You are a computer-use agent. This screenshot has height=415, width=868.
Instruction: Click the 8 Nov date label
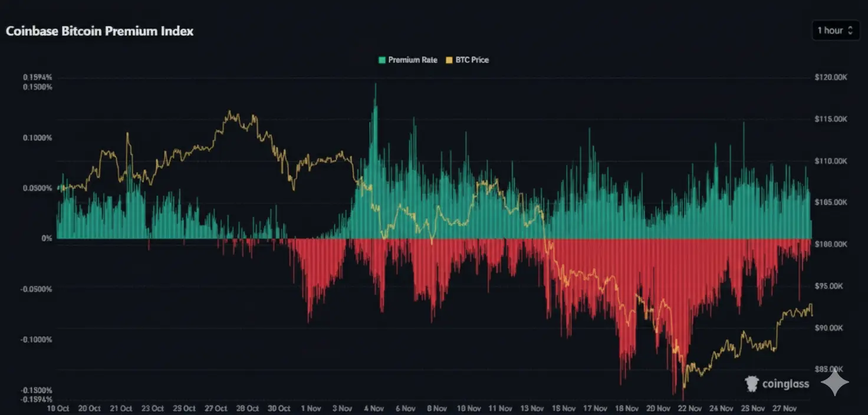pos(437,409)
